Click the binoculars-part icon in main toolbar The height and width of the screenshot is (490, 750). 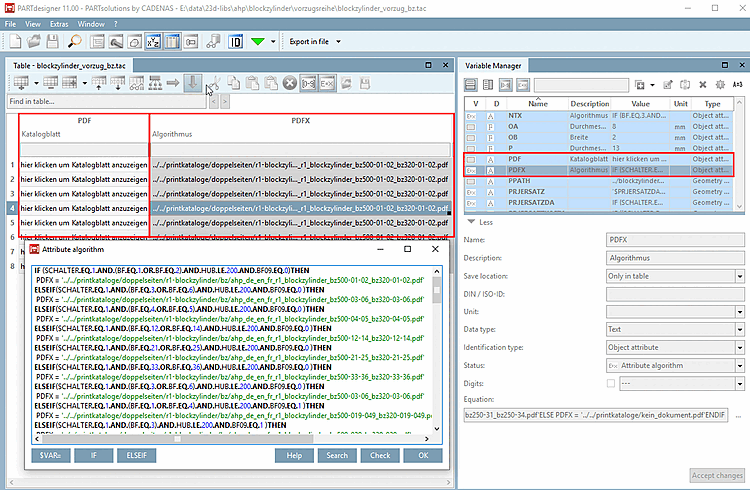tap(213, 42)
